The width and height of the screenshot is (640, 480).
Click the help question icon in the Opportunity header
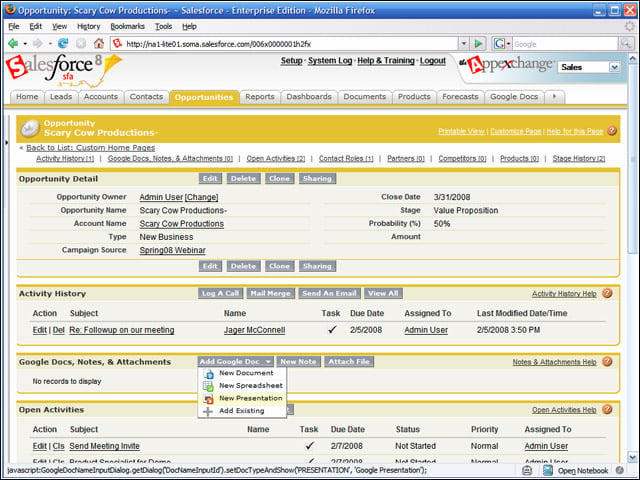611,131
